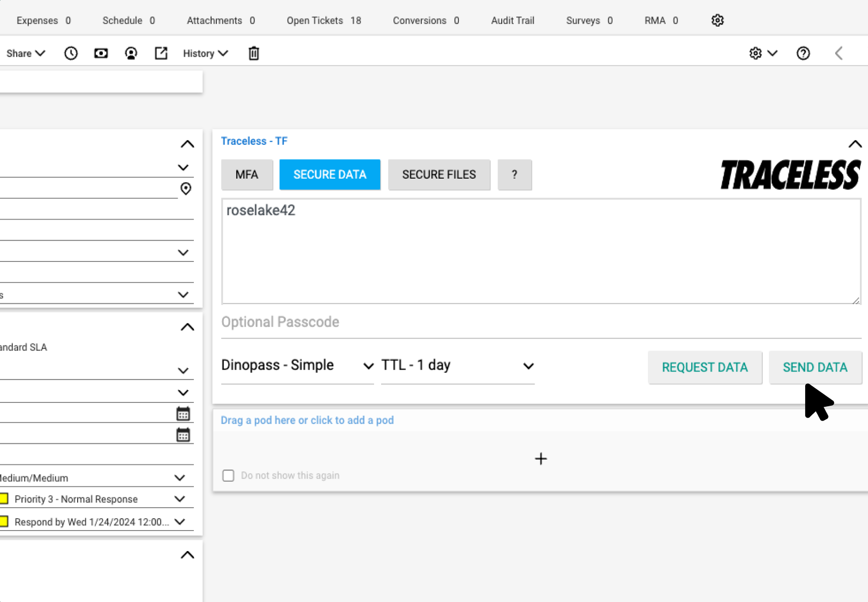Open the ticket in a new window icon
This screenshot has height=602, width=868.
point(161,53)
